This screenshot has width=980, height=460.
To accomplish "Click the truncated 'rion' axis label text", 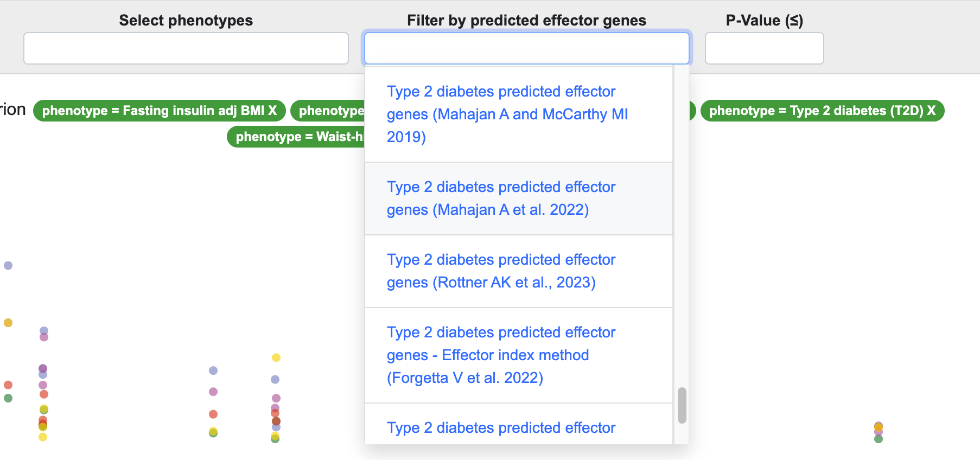I will point(13,109).
